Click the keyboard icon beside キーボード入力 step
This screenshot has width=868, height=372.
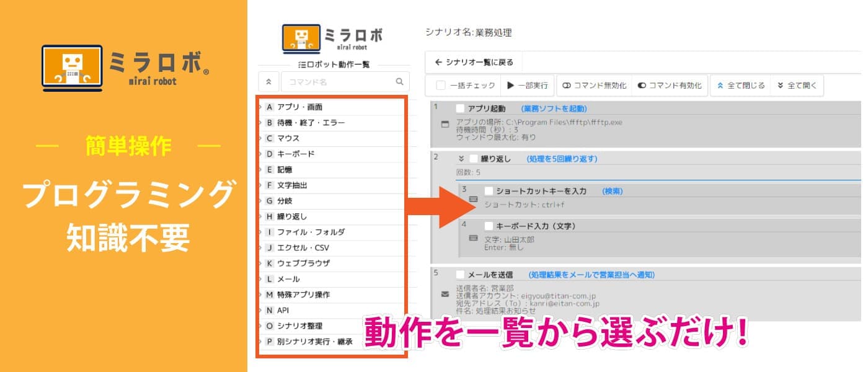(474, 237)
